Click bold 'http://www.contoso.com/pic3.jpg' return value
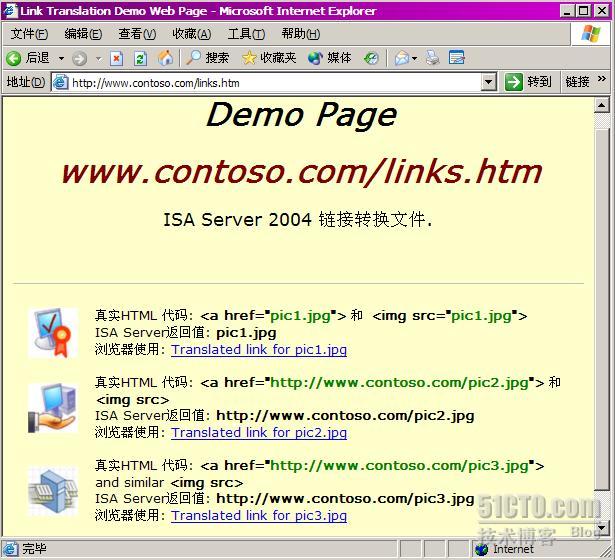Image resolution: width=615 pixels, height=560 pixels. click(x=345, y=499)
